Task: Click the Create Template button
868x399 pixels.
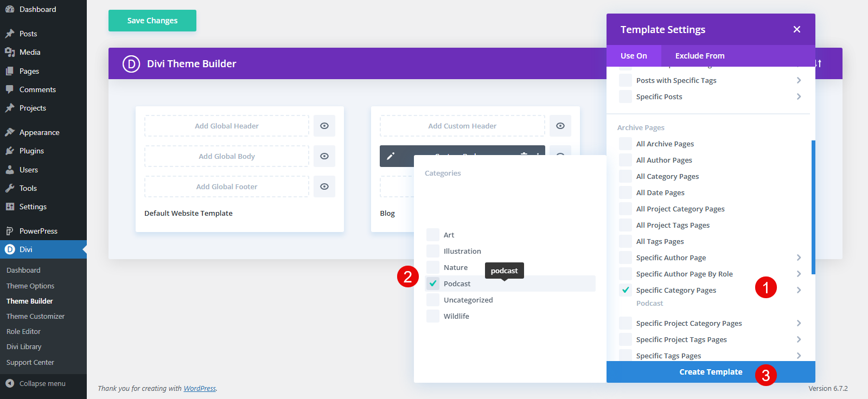Action: pyautogui.click(x=711, y=372)
